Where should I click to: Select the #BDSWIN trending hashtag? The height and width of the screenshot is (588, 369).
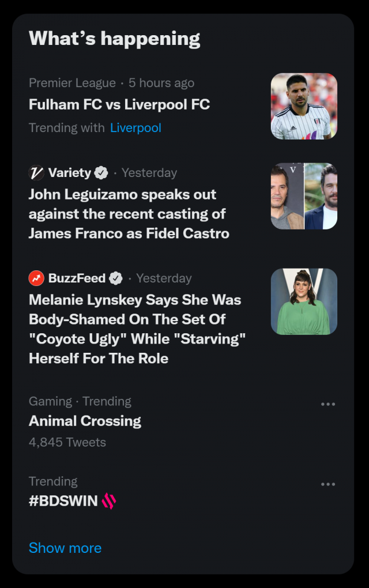pyautogui.click(x=63, y=501)
